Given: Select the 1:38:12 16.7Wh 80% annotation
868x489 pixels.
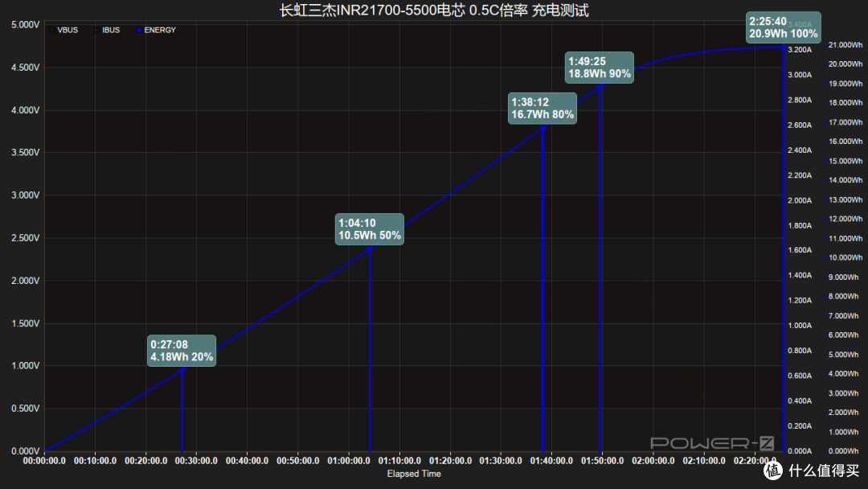Looking at the screenshot, I should (542, 108).
